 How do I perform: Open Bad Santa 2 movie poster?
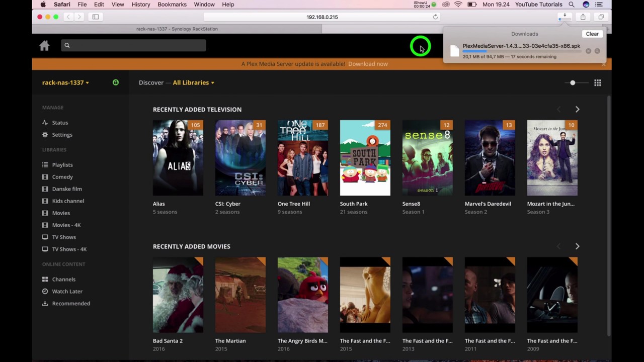click(x=178, y=295)
